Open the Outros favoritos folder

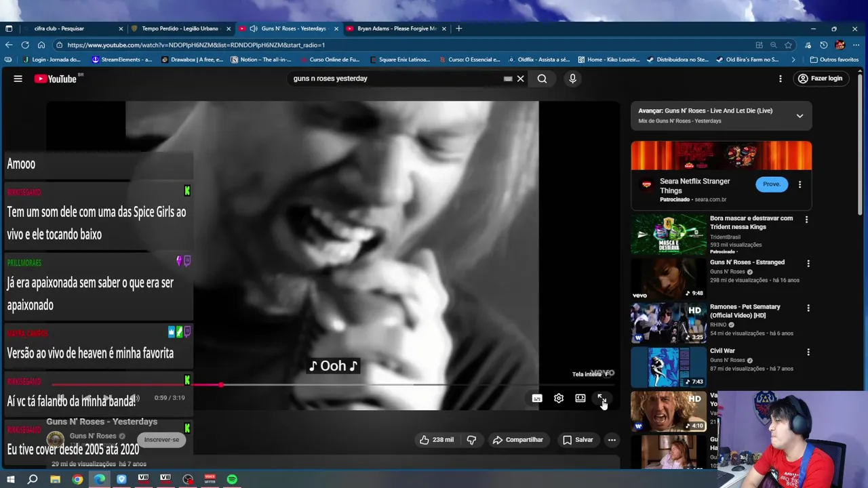point(834,60)
